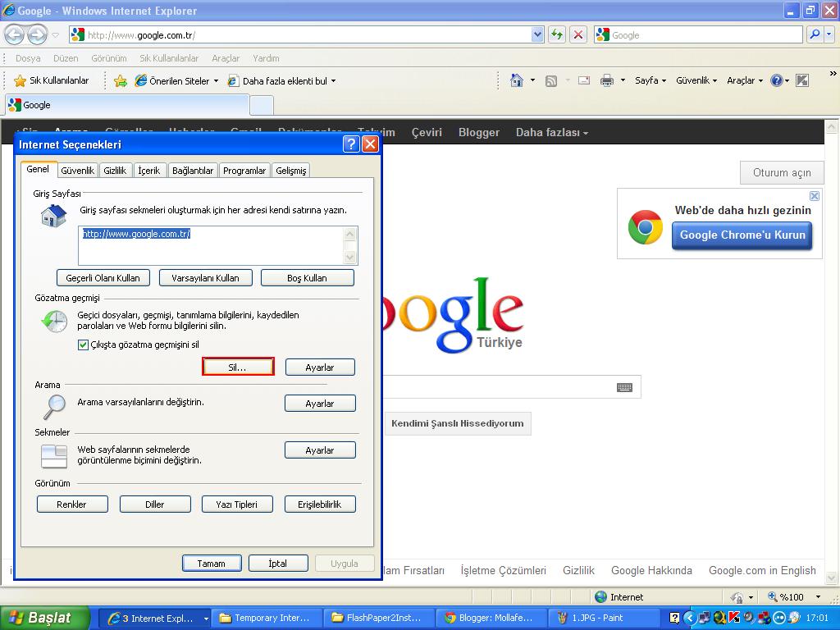The image size is (840, 630).
Task: Click the house icon in Giriş Sayfası section
Action: (x=53, y=216)
